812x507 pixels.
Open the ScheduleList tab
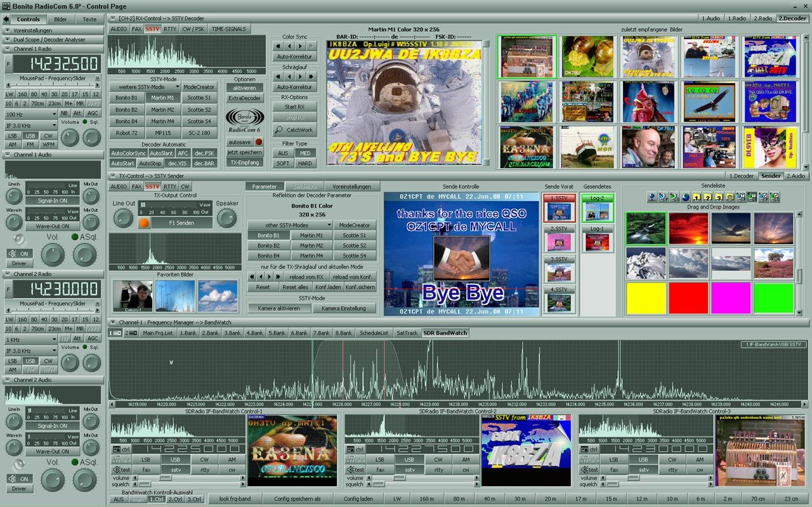point(374,333)
